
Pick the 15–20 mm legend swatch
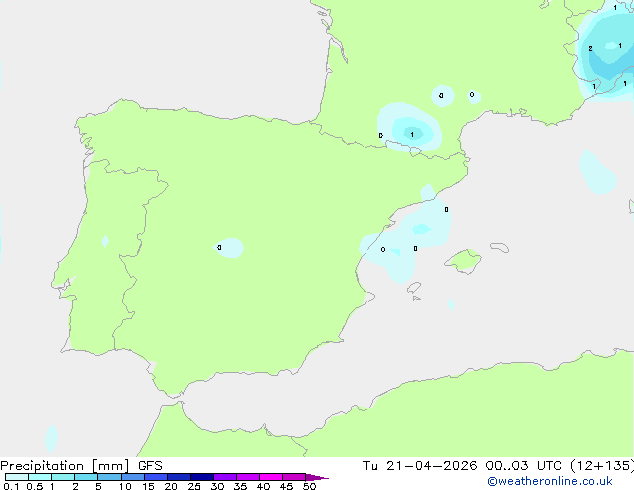click(x=156, y=477)
